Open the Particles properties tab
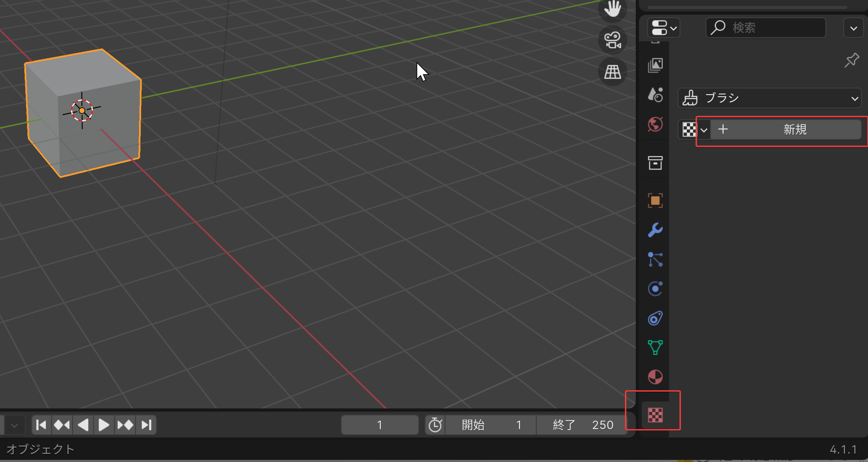The height and width of the screenshot is (462, 868). 655,259
